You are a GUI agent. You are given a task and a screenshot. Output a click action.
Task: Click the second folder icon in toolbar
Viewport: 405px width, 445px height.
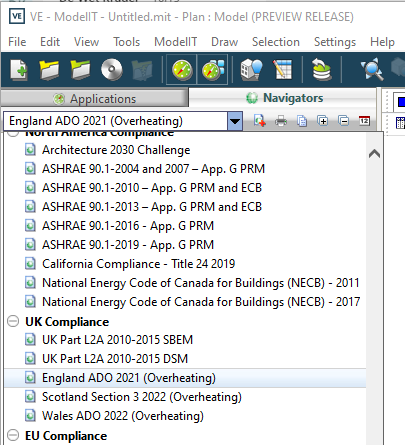80,70
